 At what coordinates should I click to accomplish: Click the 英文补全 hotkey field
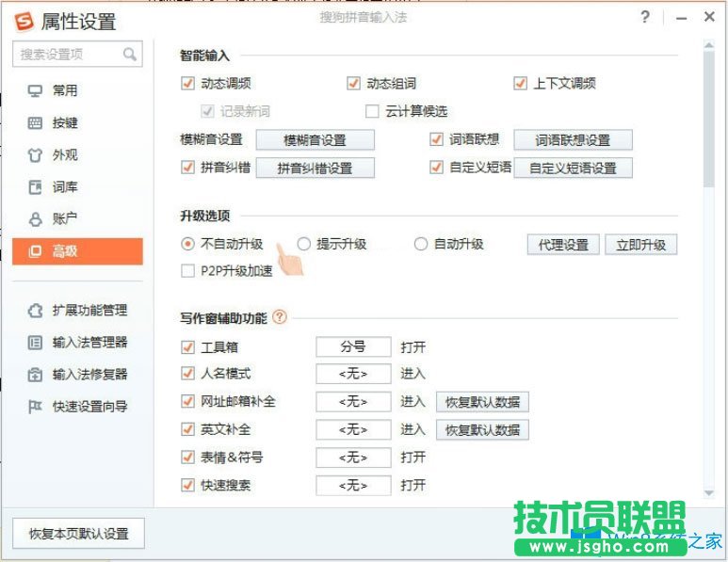(353, 430)
